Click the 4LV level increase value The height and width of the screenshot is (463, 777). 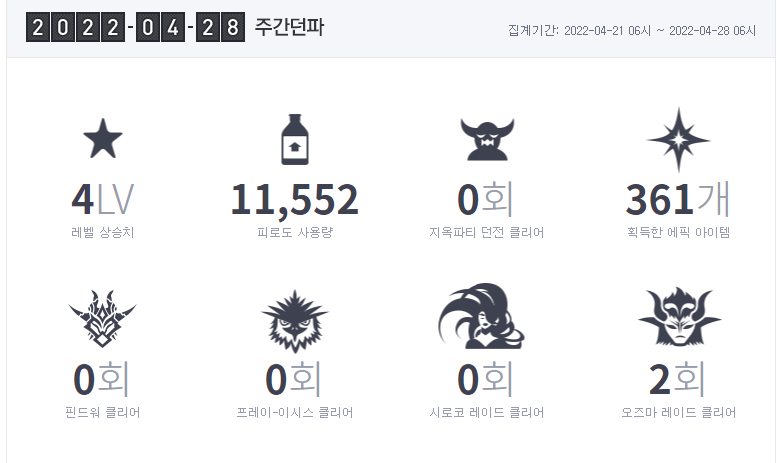[x=103, y=200]
